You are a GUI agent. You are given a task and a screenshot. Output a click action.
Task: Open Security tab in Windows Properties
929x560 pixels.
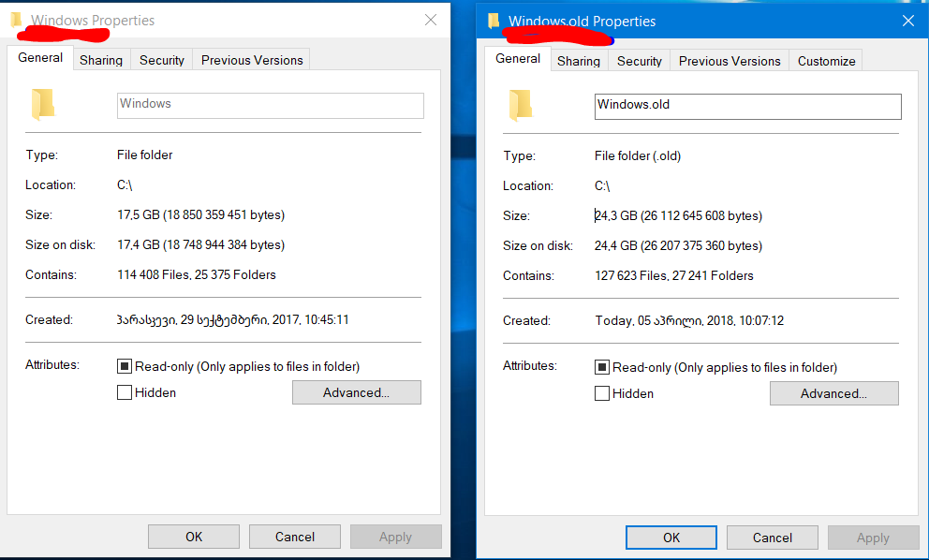coord(162,60)
